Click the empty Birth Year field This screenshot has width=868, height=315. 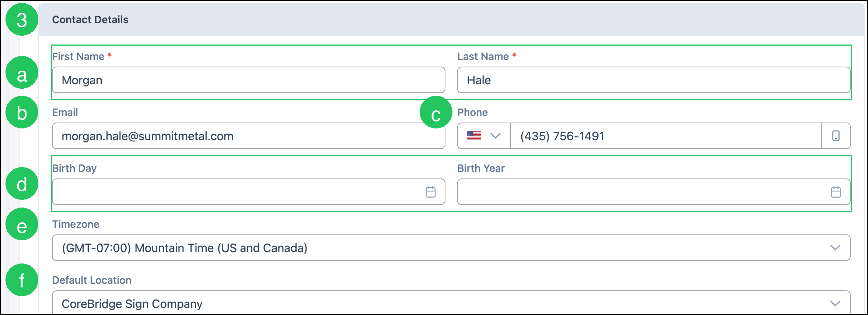pos(654,192)
